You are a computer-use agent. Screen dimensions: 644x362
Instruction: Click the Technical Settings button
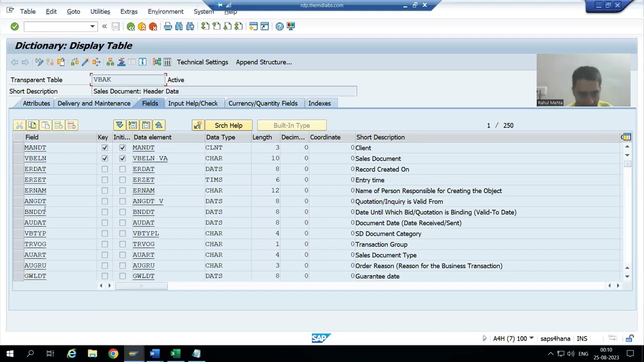202,62
